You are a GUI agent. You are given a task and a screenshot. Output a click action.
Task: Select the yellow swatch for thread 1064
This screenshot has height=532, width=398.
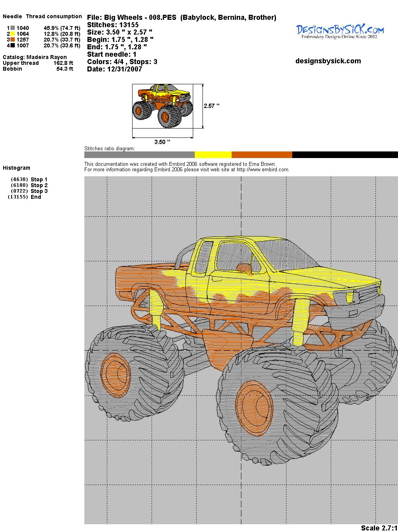13,34
